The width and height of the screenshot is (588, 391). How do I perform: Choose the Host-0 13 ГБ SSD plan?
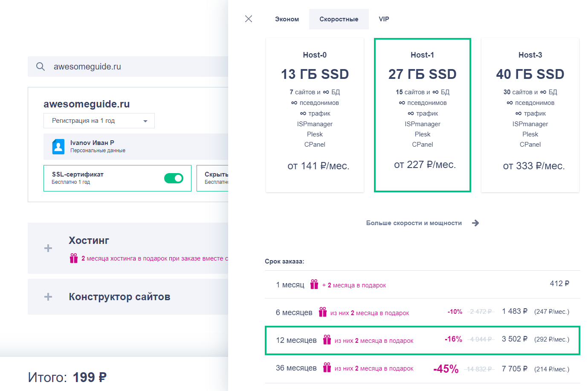315,115
